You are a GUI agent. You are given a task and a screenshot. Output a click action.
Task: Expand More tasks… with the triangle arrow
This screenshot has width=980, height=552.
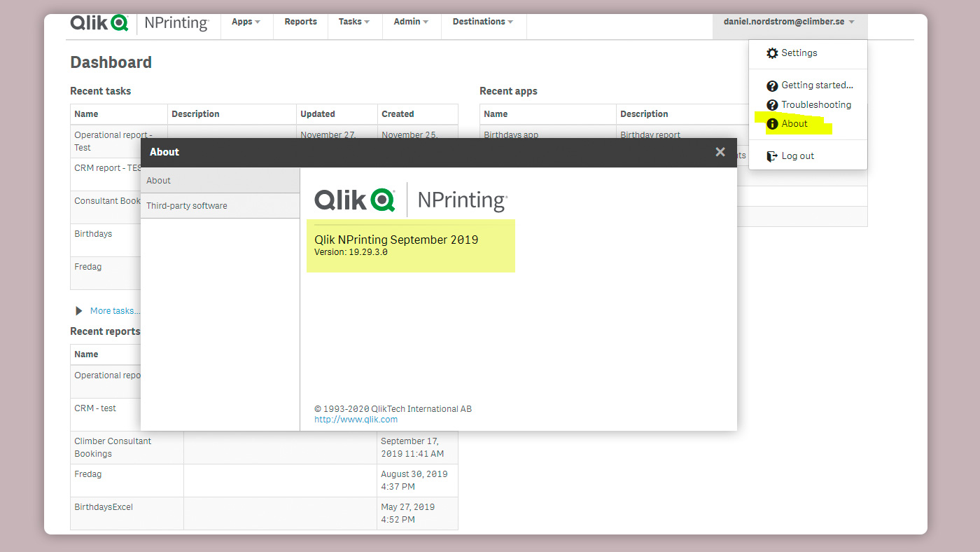pyautogui.click(x=79, y=311)
